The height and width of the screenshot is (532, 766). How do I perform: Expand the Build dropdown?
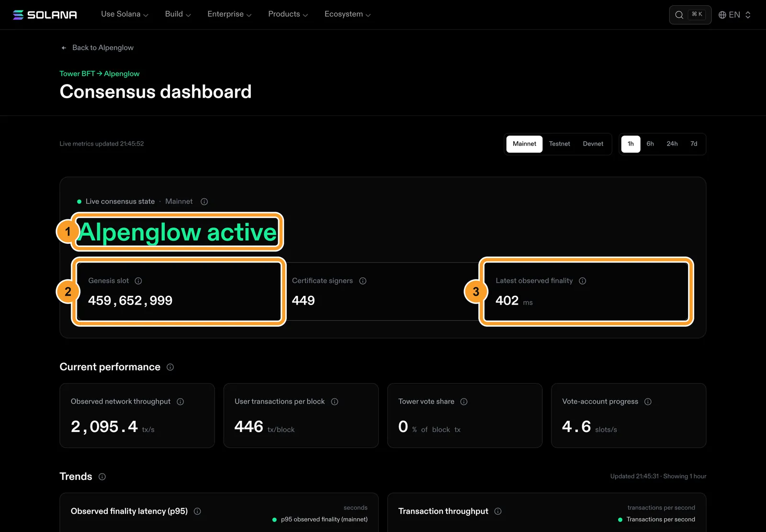(178, 14)
